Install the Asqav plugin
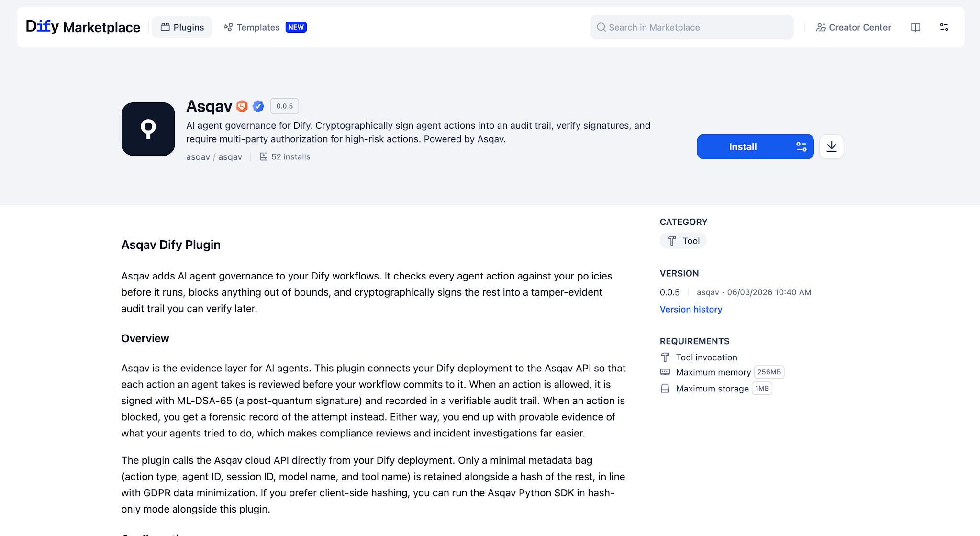Screen dimensions: 980x536 pyautogui.click(x=743, y=147)
